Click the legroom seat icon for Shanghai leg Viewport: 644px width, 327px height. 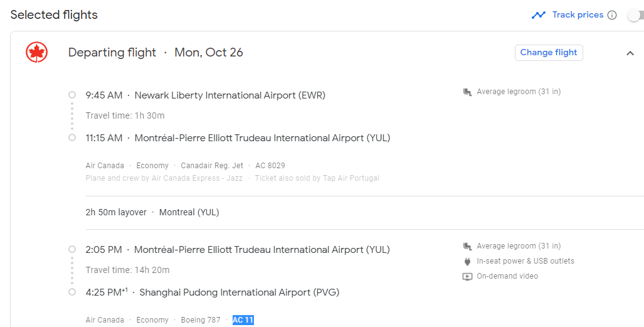[x=467, y=247]
